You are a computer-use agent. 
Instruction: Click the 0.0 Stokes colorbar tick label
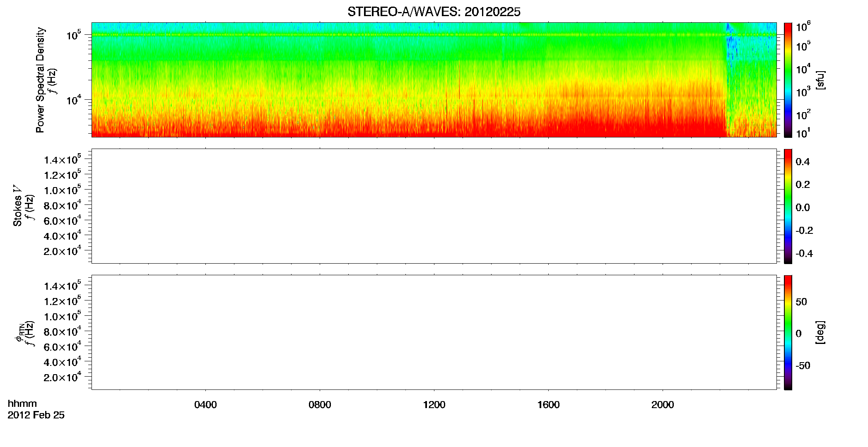pyautogui.click(x=803, y=208)
